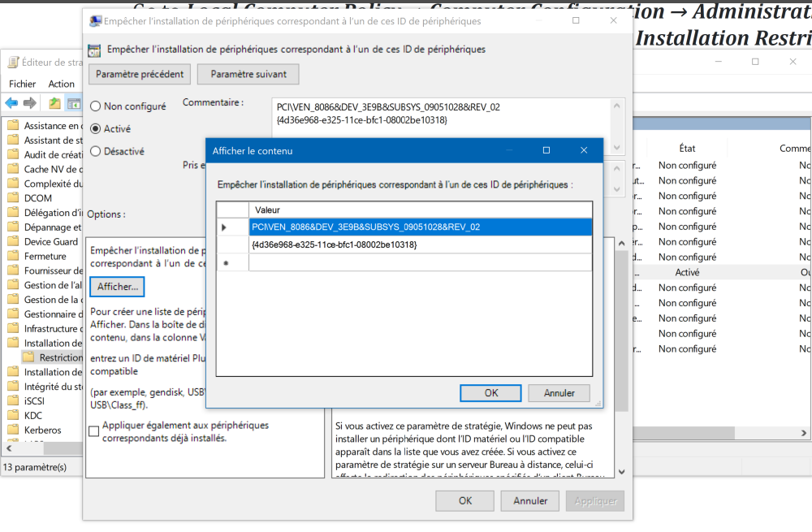Click inside the Commentaire text box
Screen dimensions: 812x532
[440, 126]
